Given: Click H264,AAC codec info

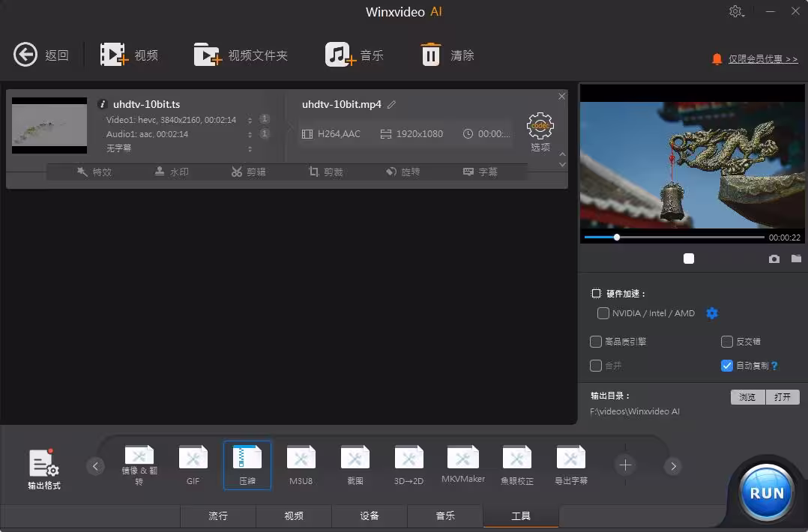Looking at the screenshot, I should point(331,134).
